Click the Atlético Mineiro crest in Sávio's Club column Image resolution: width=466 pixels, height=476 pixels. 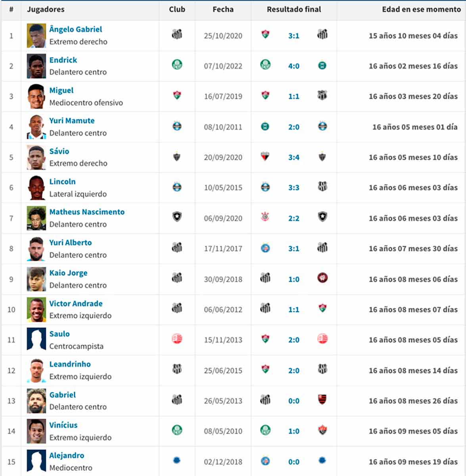click(x=177, y=157)
